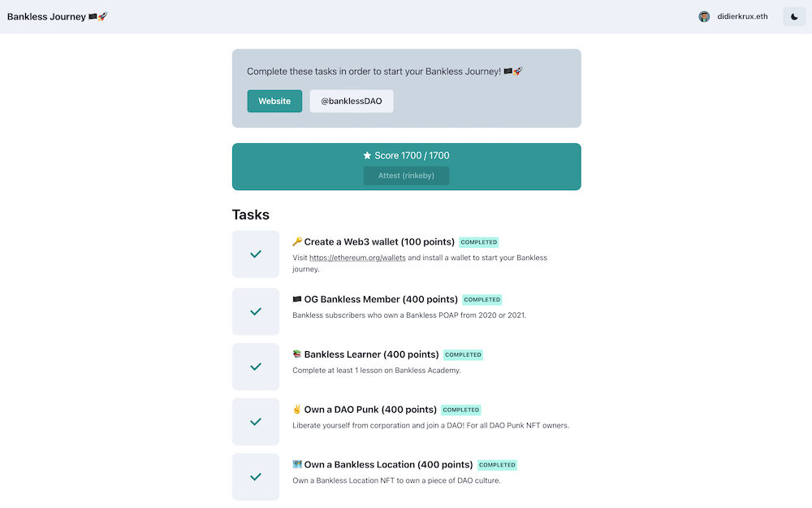Click the peace-hand emoji on DAO Punk task
The image size is (812, 508).
pos(297,409)
